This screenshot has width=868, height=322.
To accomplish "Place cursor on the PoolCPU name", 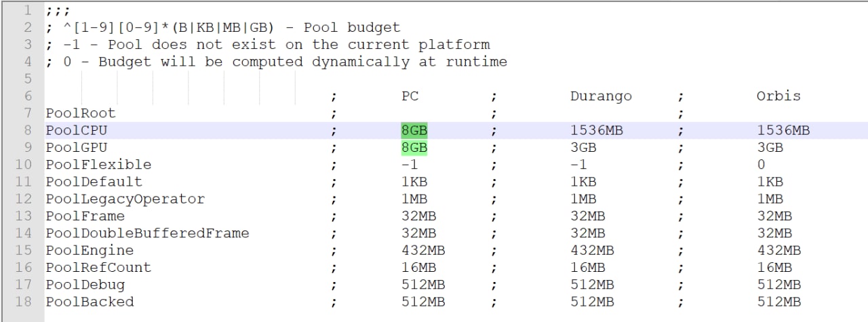I will tap(77, 130).
